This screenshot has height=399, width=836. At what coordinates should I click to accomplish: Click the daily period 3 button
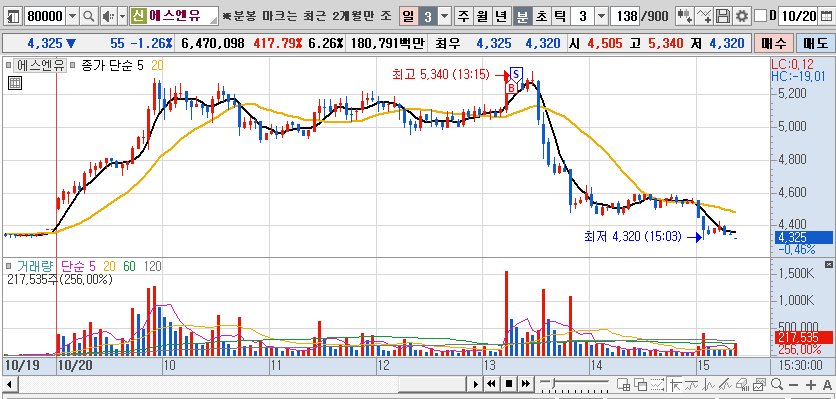[x=428, y=17]
